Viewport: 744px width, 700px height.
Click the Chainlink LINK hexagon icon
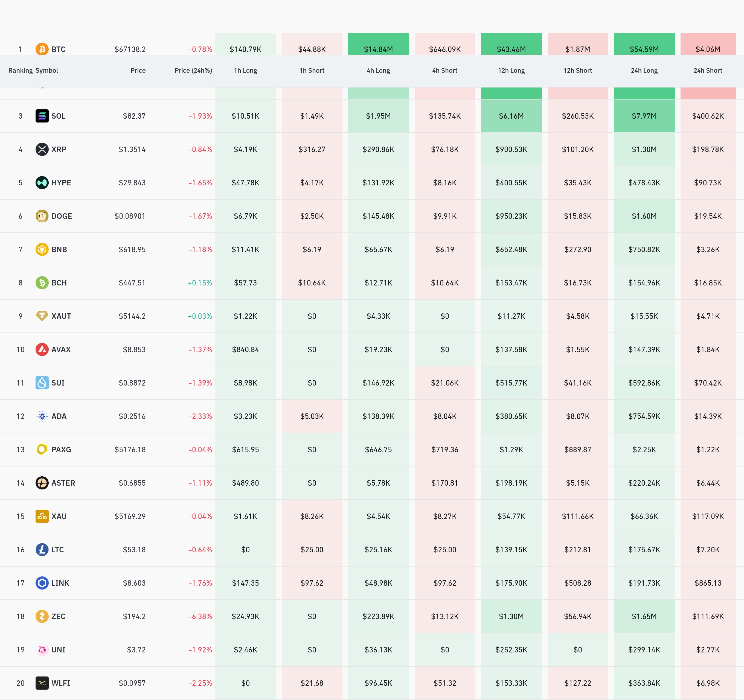[42, 583]
